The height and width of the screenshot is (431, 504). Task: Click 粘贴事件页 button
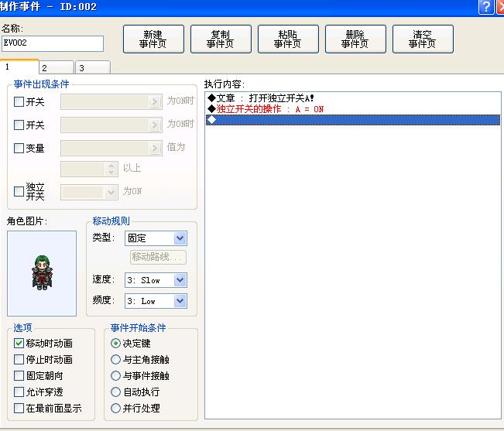288,39
